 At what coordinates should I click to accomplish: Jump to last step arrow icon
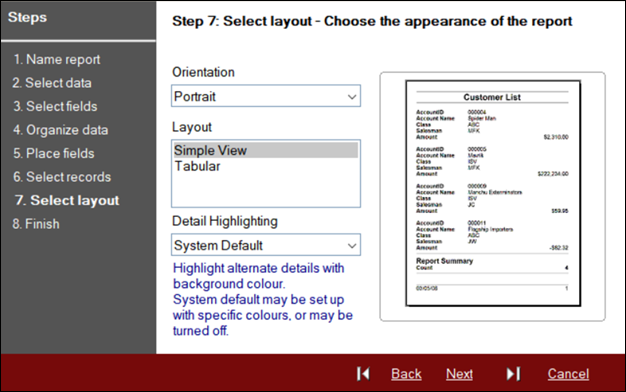tap(513, 374)
